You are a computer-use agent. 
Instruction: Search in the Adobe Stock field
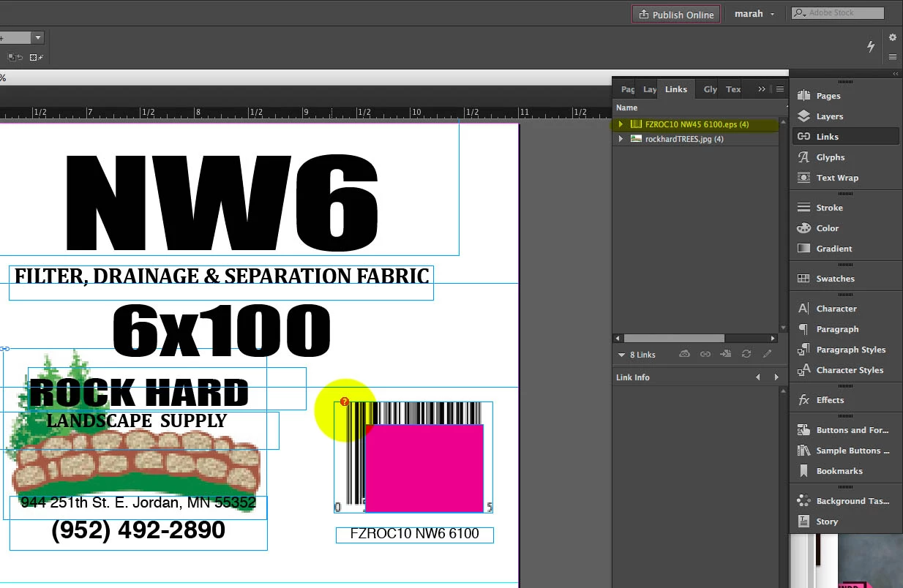[x=838, y=13]
